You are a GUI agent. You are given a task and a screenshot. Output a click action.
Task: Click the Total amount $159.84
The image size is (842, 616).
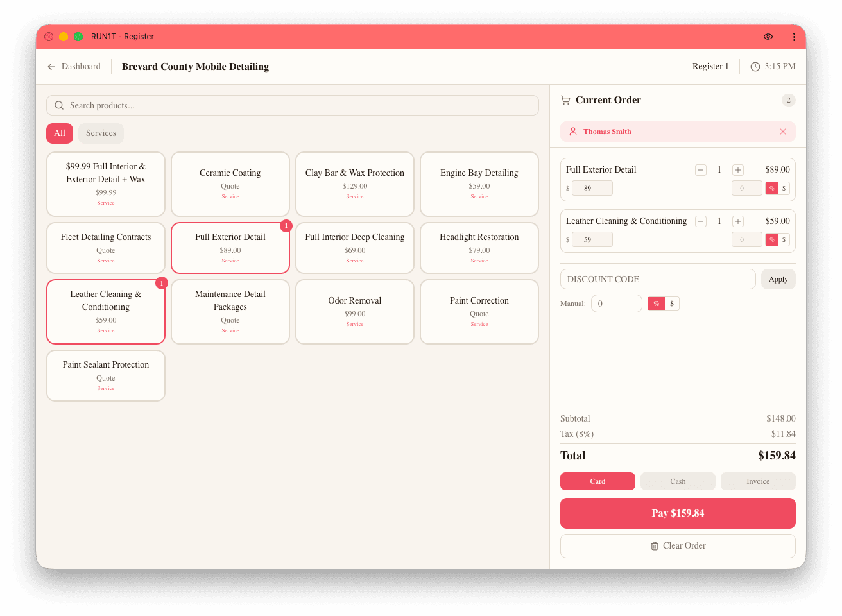click(x=777, y=456)
